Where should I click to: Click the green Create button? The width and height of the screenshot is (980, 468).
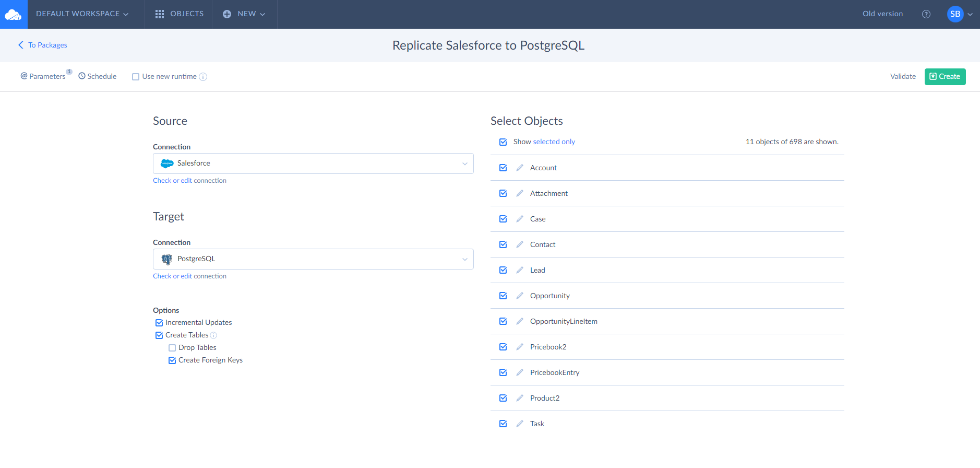coord(945,77)
